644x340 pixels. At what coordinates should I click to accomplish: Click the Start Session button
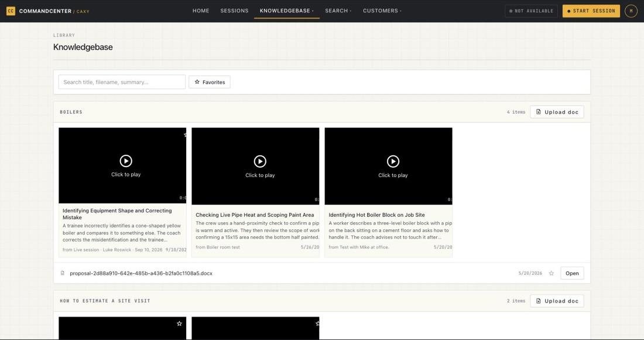pos(591,11)
